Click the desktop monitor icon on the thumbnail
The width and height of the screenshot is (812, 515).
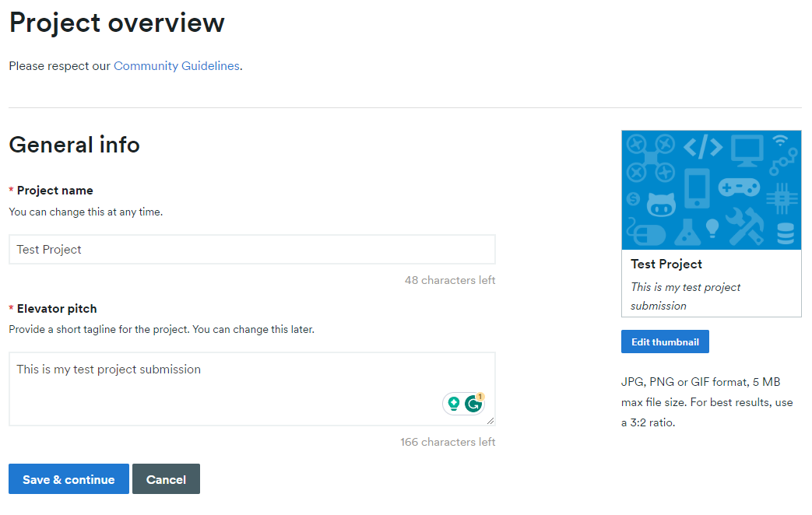tap(747, 151)
